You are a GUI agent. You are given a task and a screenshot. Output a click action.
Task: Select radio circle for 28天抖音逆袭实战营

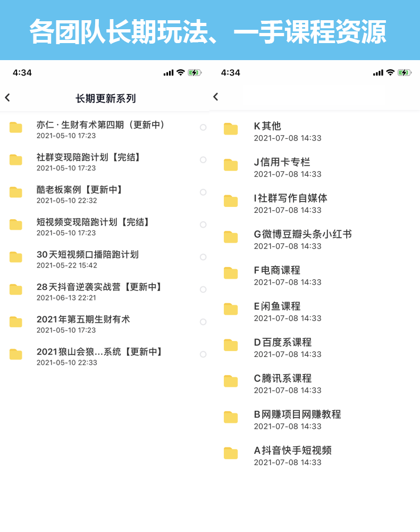click(x=203, y=289)
